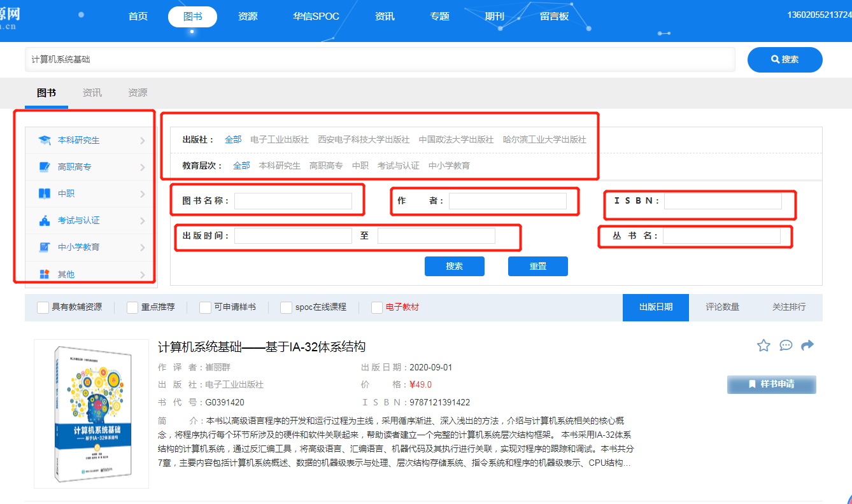Favorite the book with the star icon
Image resolution: width=852 pixels, height=504 pixels.
[x=763, y=346]
